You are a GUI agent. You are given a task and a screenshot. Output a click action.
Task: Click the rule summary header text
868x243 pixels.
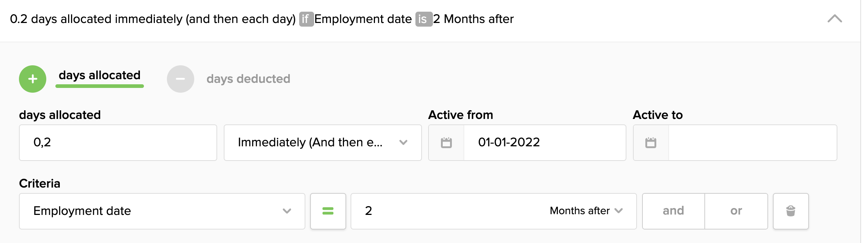click(152, 19)
